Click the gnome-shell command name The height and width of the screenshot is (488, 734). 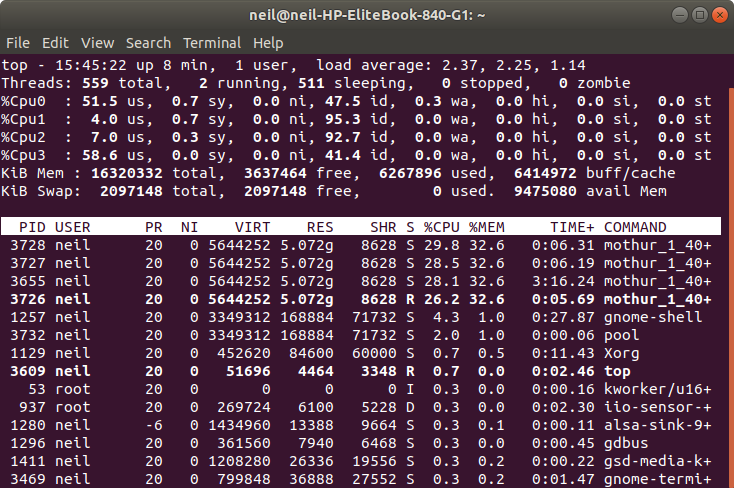coord(653,317)
